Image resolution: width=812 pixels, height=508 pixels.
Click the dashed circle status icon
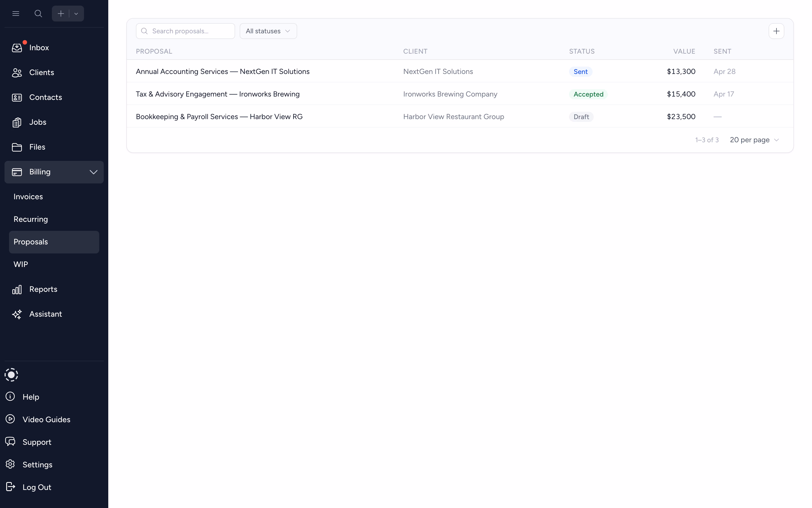tap(11, 375)
